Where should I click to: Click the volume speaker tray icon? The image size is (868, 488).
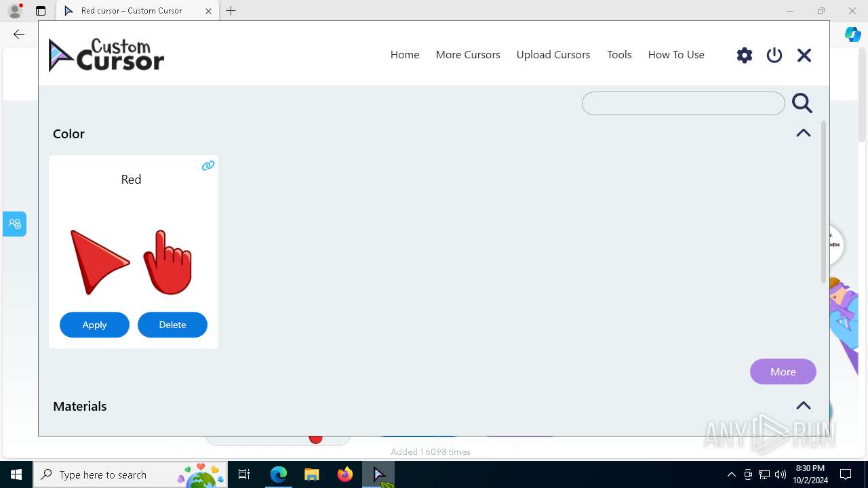781,474
